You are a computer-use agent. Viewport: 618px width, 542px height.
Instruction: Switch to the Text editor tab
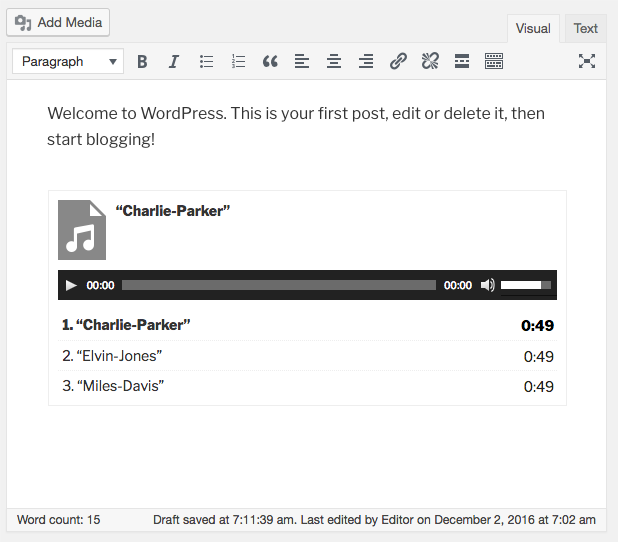pos(585,28)
